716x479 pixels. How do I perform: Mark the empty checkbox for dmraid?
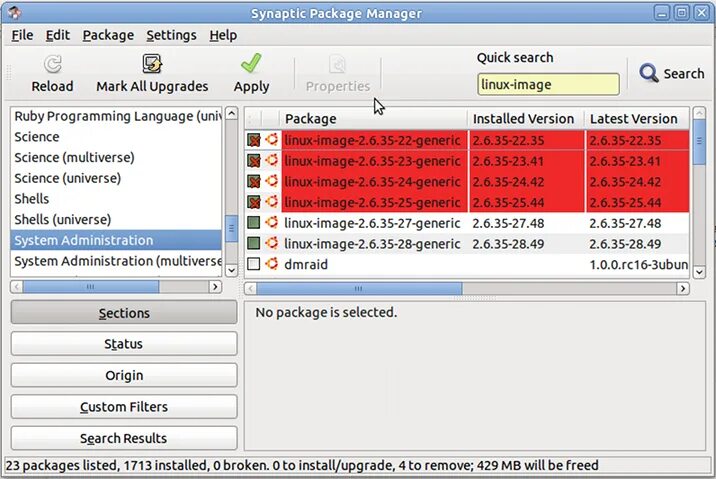[x=253, y=264]
